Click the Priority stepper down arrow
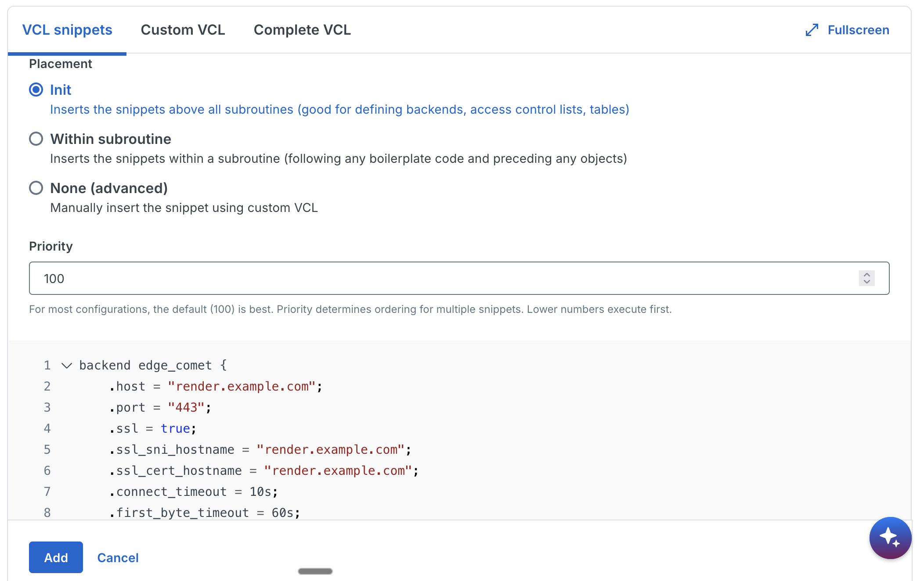 [866, 282]
